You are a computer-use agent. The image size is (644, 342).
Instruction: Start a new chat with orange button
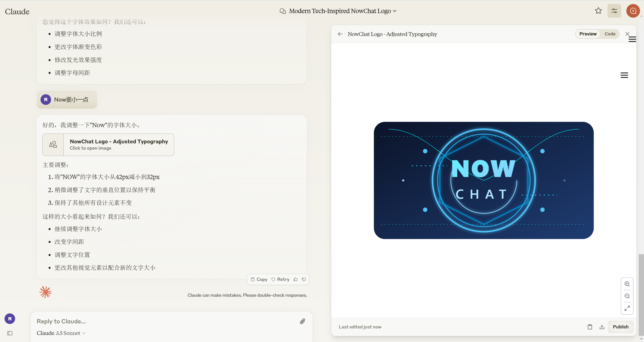pyautogui.click(x=633, y=11)
